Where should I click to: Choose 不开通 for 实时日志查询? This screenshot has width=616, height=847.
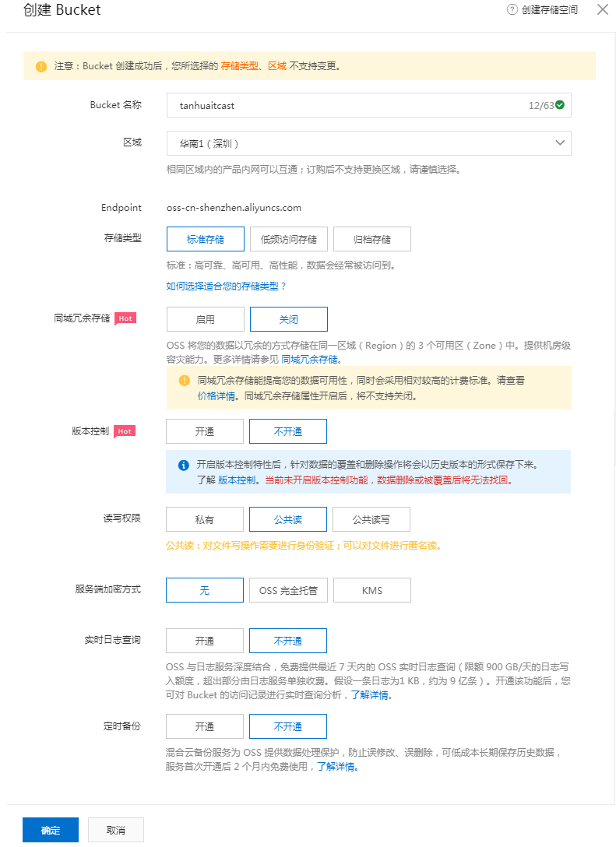[288, 641]
